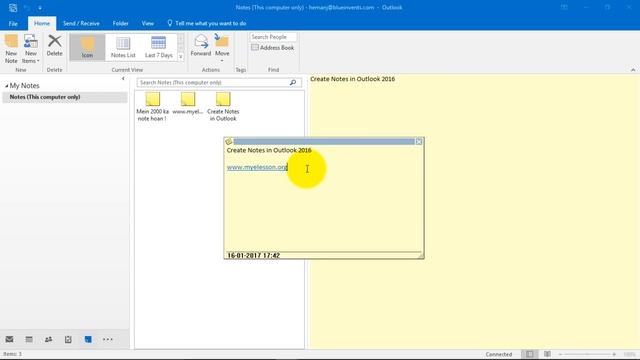Click the search magnifier icon
Screen dimensions: 640x360
293,82
